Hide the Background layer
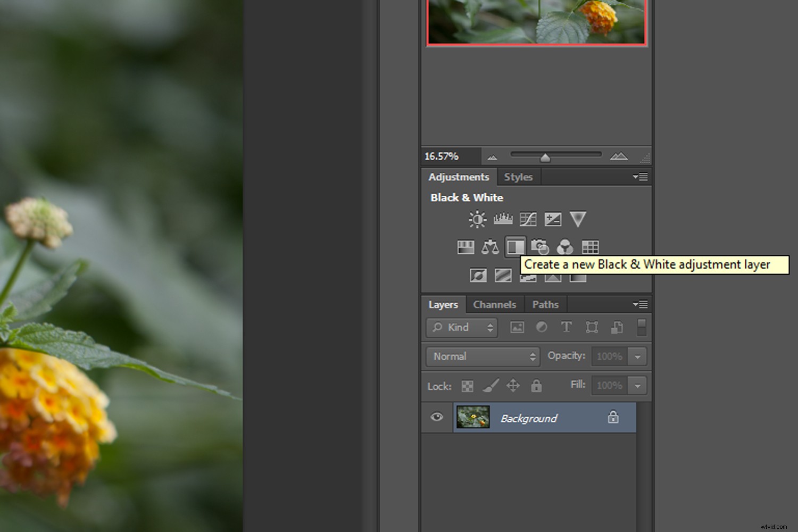The width and height of the screenshot is (798, 532). 437,418
